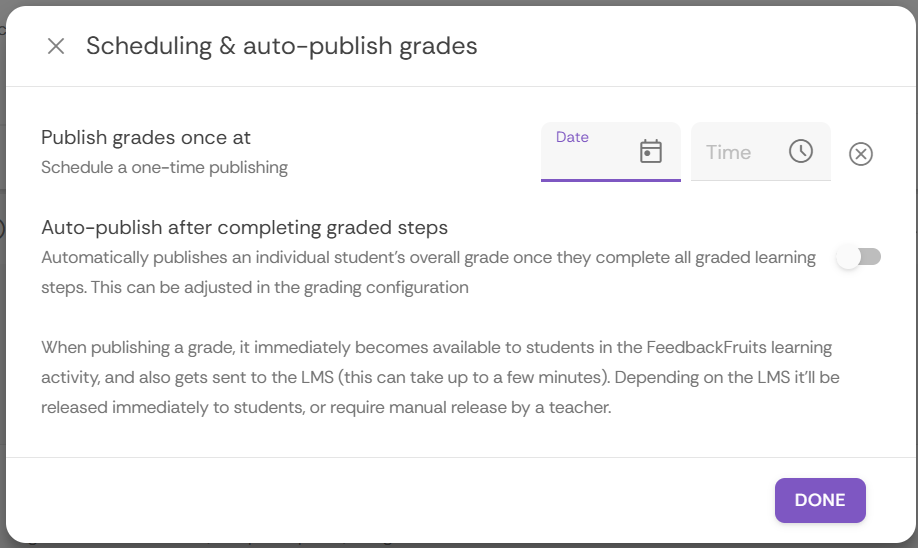Click the paragraph about FeedbackFruits learning activity
Viewport: 918px width, 548px height.
(x=436, y=348)
